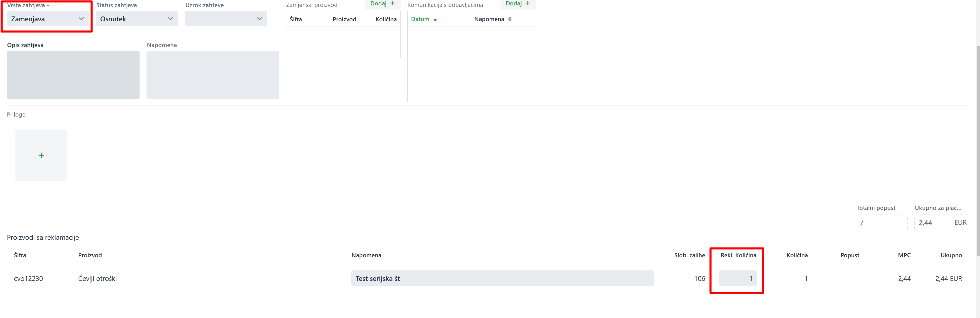Open Status zahtjeva dropdown showing Osnutek
The width and height of the screenshot is (980, 318).
point(136,19)
